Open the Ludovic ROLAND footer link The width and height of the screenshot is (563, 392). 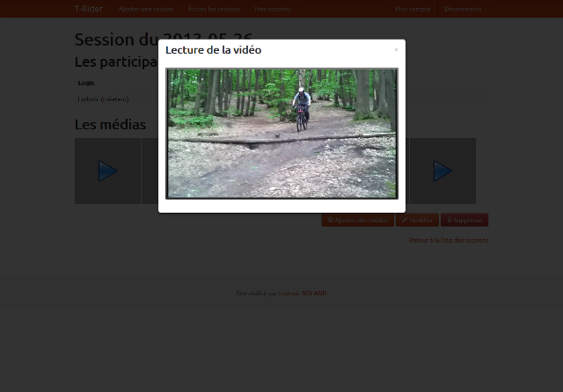314,293
